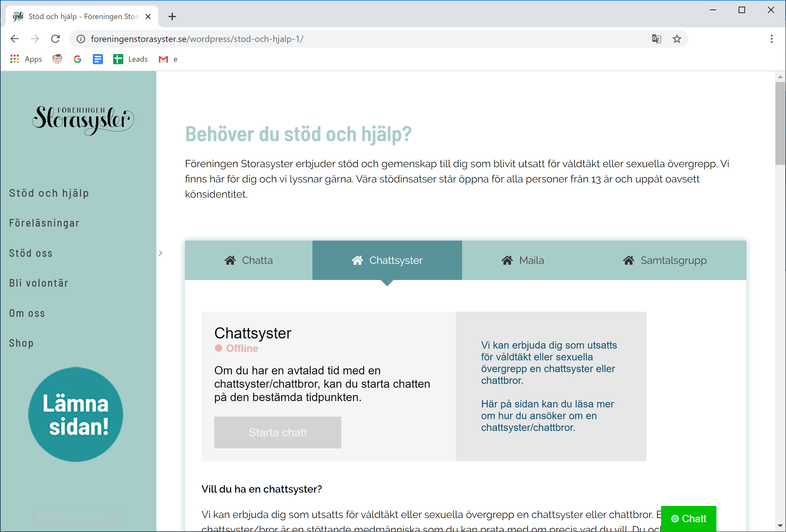Click the site information icon in address bar
The width and height of the screenshot is (786, 532).
tap(81, 39)
